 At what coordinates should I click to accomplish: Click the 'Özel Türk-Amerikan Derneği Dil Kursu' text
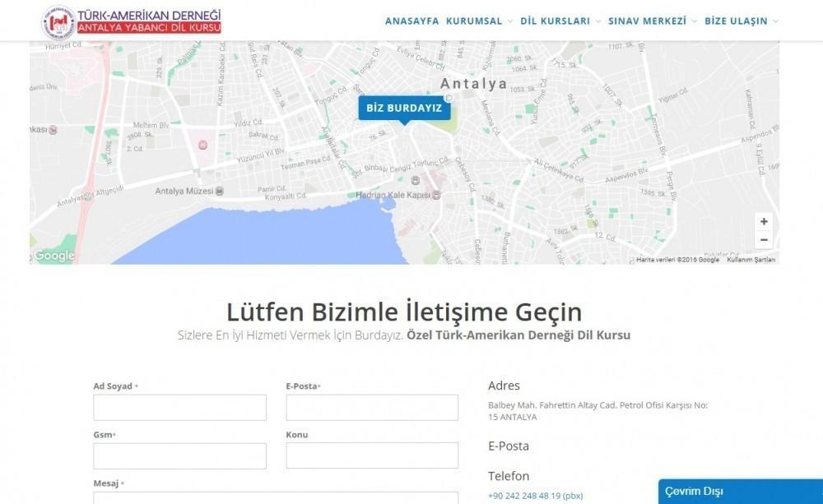point(518,335)
